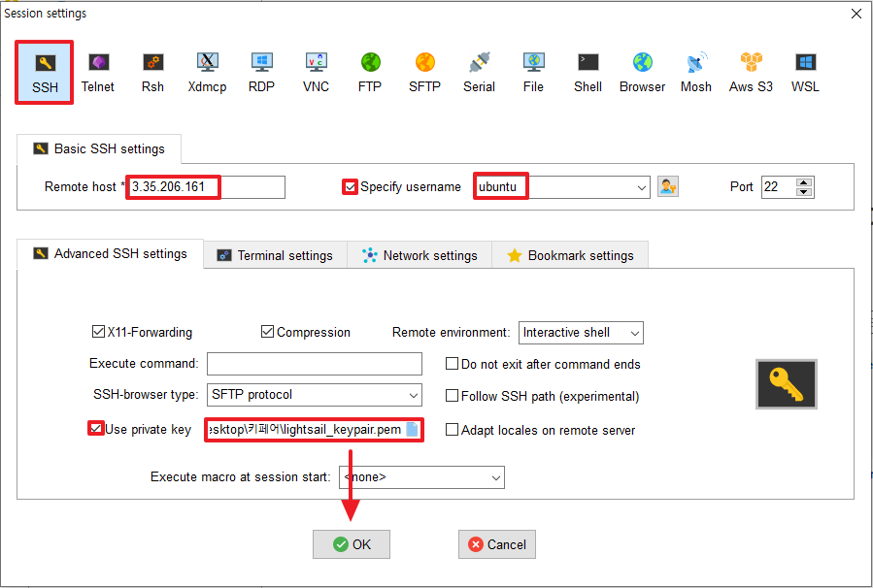Image resolution: width=873 pixels, height=588 pixels.
Task: Open the credentials manager user icon
Action: click(x=667, y=187)
